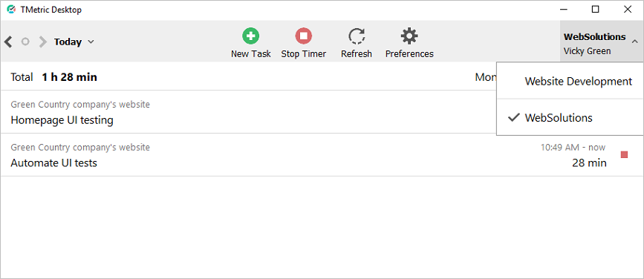Collapse the WebSolutions account menu with the chevron

[634, 42]
